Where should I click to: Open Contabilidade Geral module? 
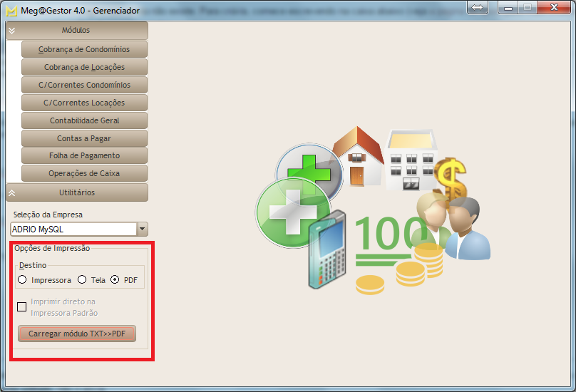tap(84, 120)
